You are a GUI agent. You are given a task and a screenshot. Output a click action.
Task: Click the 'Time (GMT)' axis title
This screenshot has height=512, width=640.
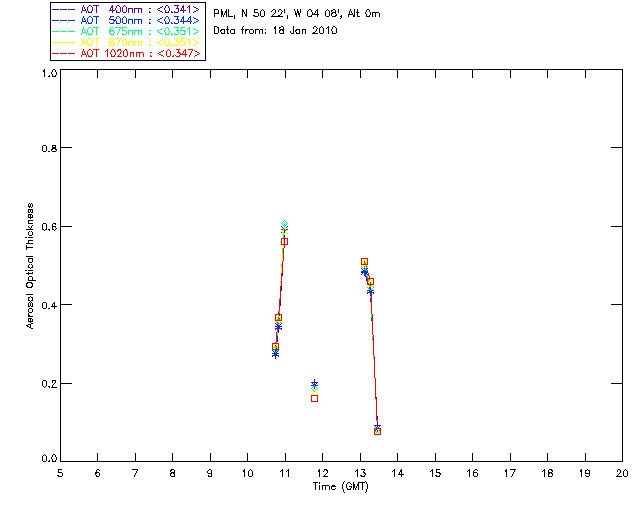pos(340,486)
